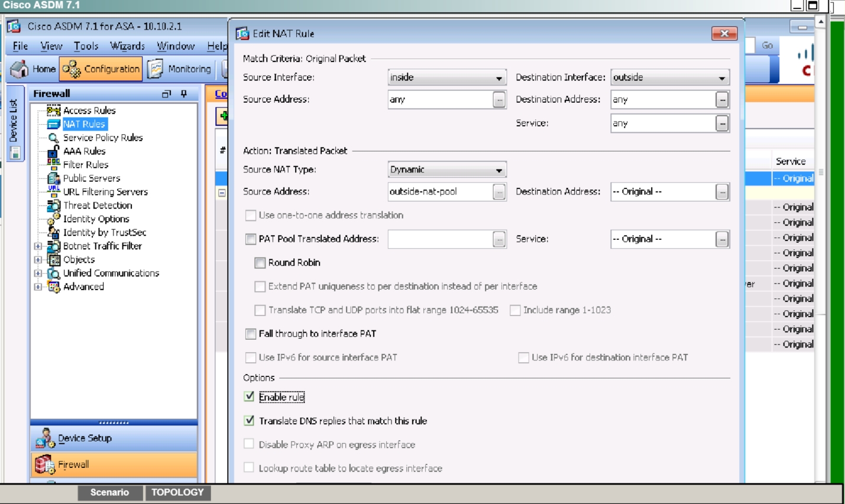Select Public Servers tree entry
This screenshot has height=504, width=845.
coord(91,178)
